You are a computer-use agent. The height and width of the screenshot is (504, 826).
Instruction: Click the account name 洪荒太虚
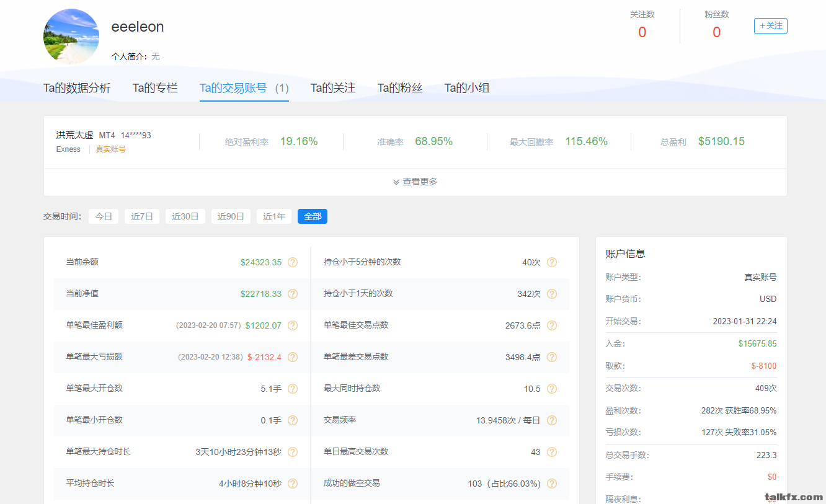[74, 135]
